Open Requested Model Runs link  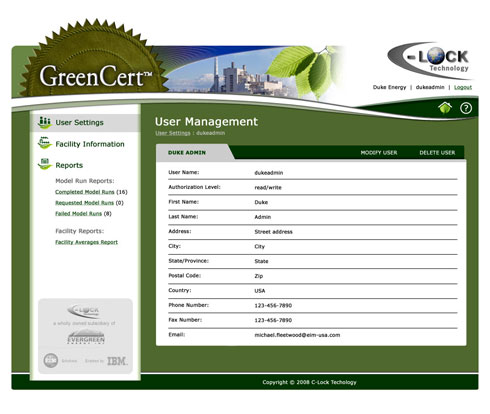pyautogui.click(x=84, y=203)
